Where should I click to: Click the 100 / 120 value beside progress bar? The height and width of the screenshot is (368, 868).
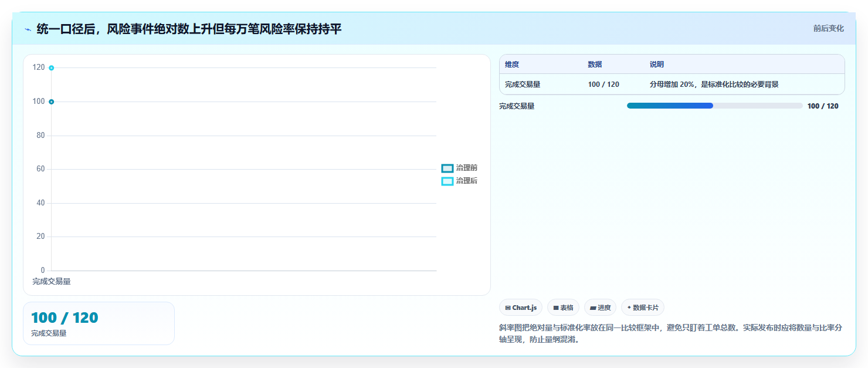coord(823,106)
